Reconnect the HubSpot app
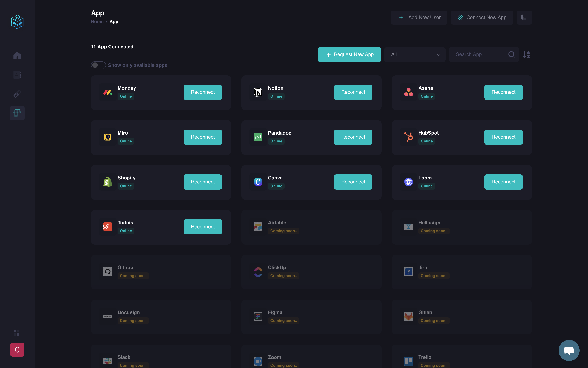This screenshot has height=368, width=588. click(503, 137)
